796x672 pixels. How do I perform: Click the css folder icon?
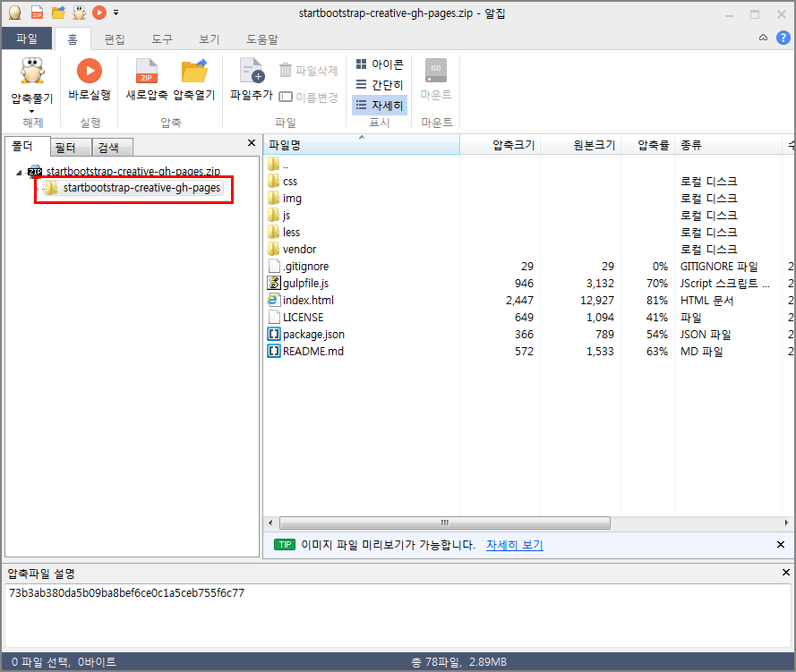click(x=274, y=181)
